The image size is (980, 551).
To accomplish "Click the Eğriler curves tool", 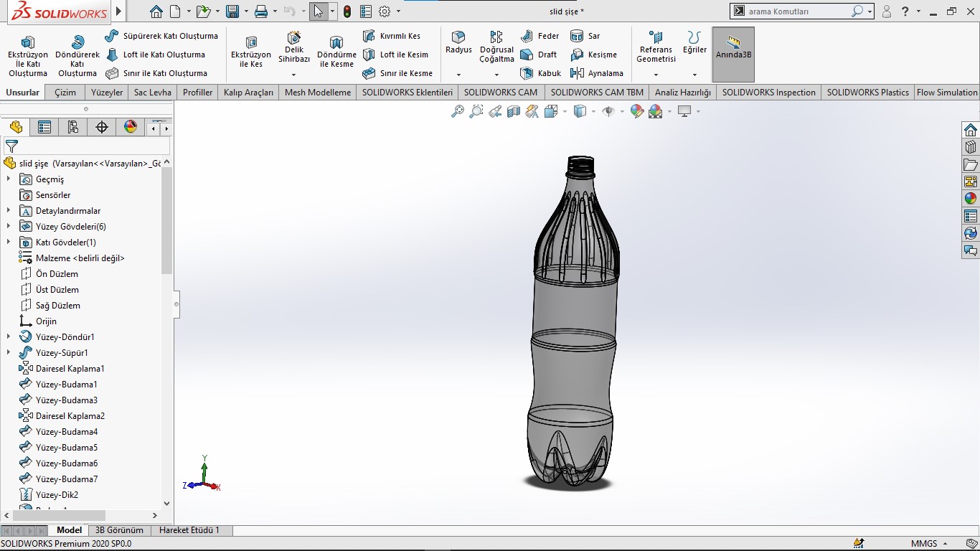I will pos(694,43).
